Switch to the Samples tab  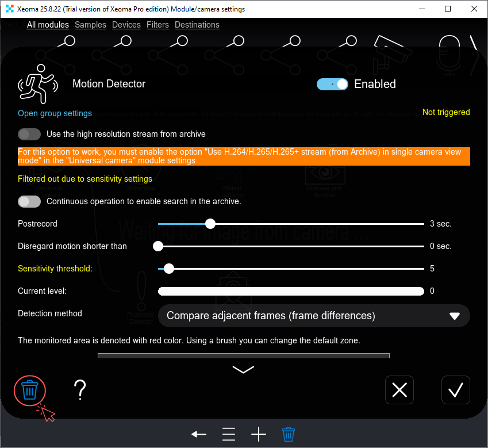[90, 25]
